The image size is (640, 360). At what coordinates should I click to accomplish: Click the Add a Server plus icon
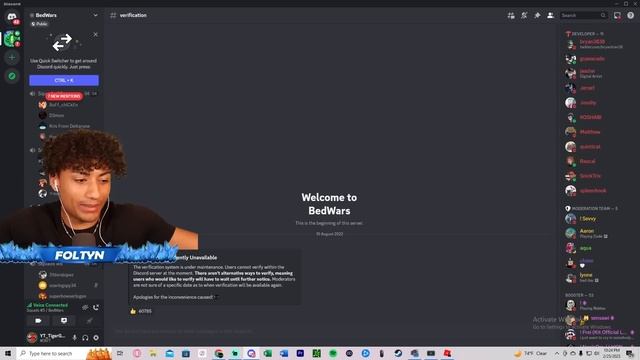click(12, 58)
